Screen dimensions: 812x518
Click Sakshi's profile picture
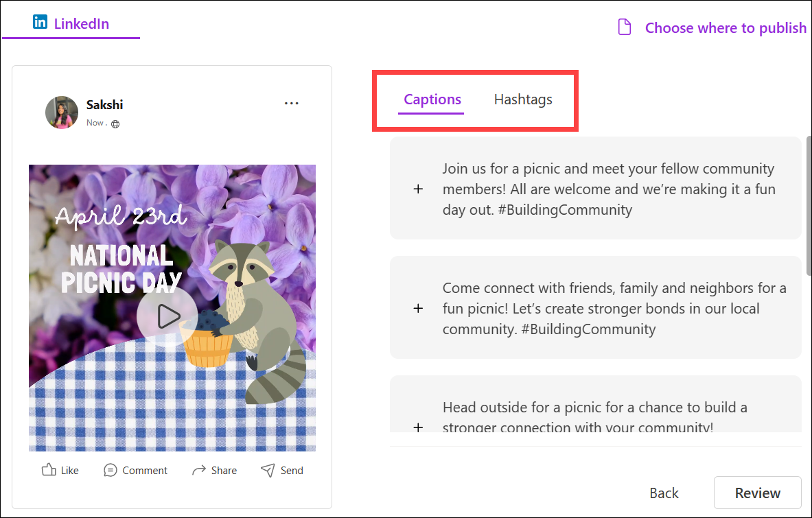(x=61, y=111)
